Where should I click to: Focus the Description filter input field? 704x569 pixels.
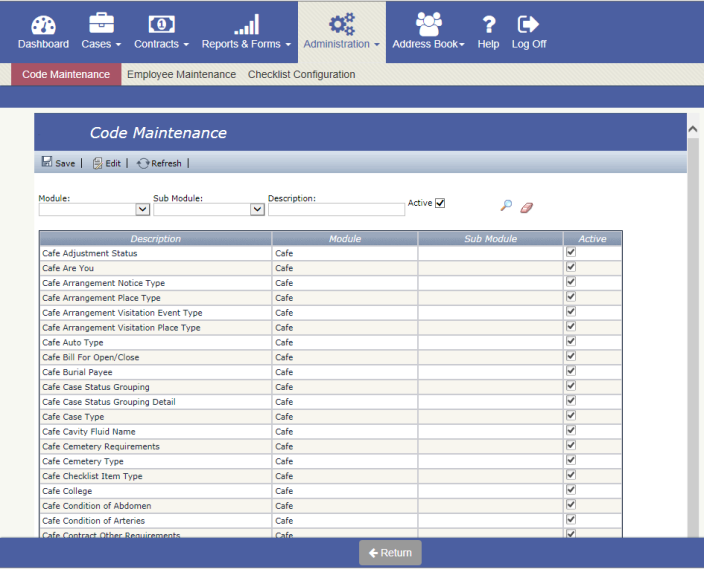[336, 210]
